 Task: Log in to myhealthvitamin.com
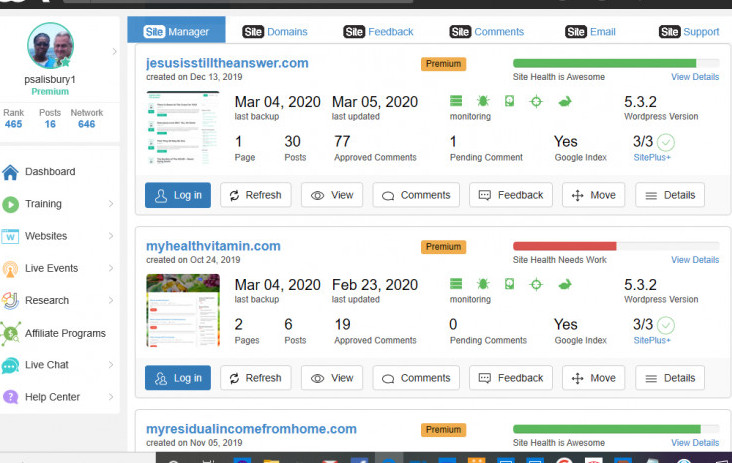tap(178, 378)
